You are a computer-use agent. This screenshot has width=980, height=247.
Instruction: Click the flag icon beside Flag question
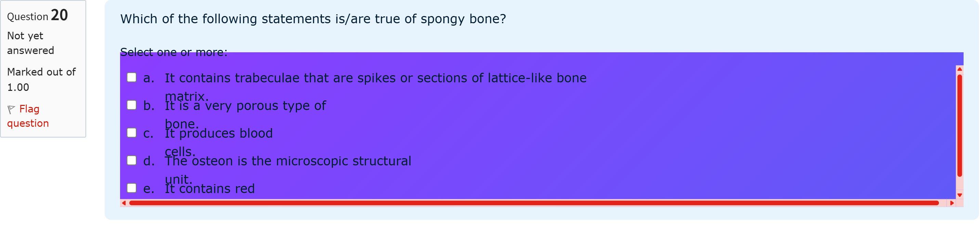pos(11,109)
